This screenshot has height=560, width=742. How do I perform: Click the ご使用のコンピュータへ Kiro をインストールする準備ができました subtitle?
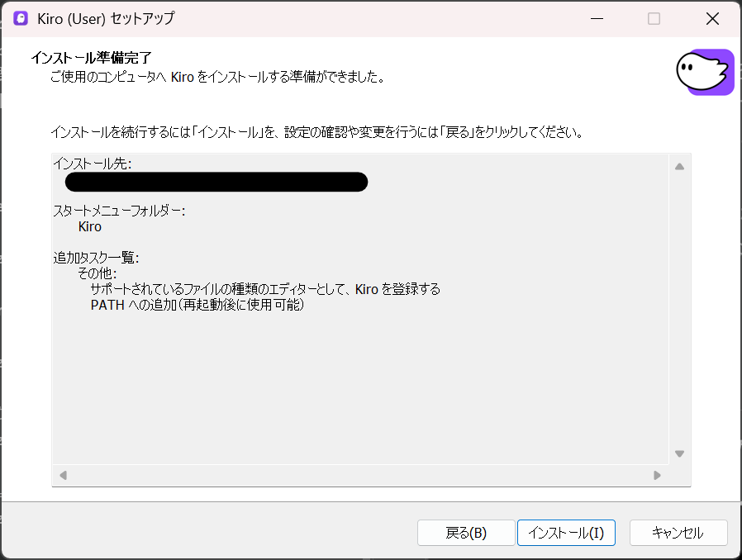(217, 77)
